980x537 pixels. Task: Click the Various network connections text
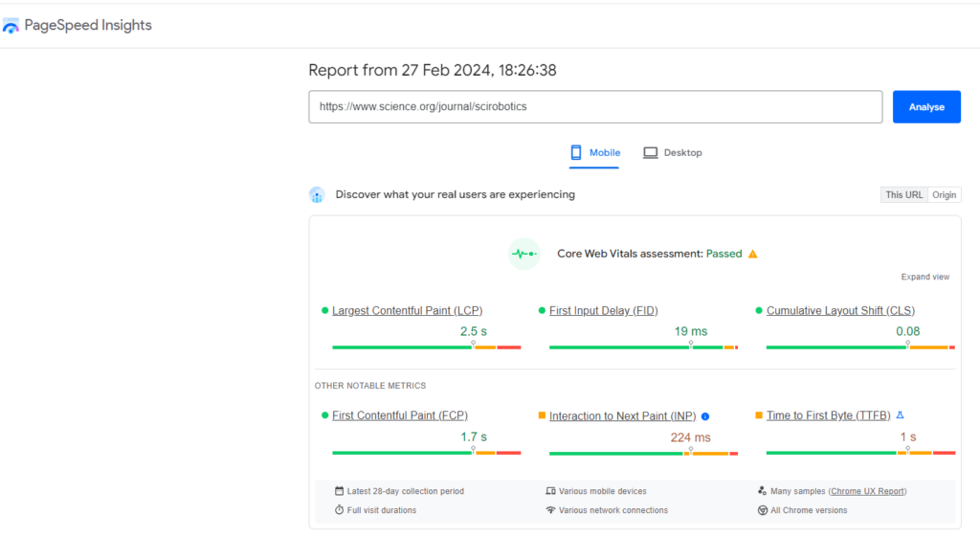(613, 510)
